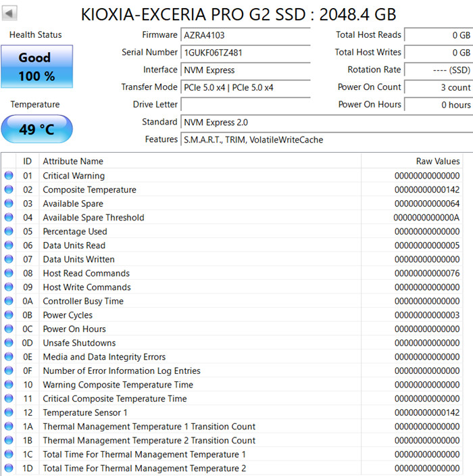Click the status orb for Host Read Commands
Image resolution: width=473 pixels, height=476 pixels.
pyautogui.click(x=9, y=273)
